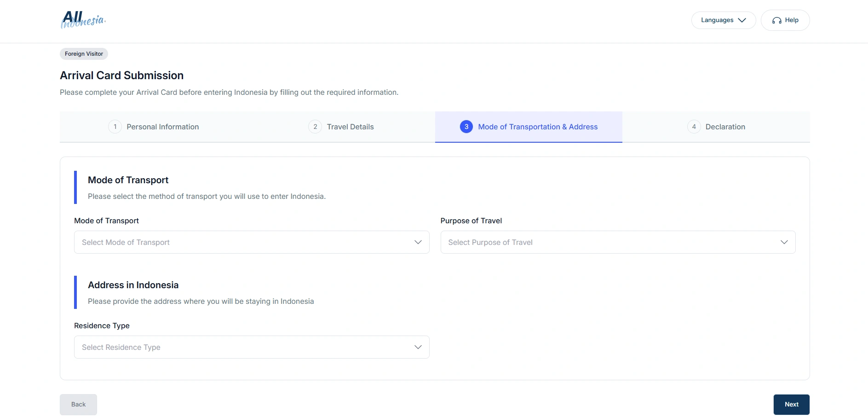Click the headset icon beside Help
Viewport: 868px width, 418px height.
point(776,20)
